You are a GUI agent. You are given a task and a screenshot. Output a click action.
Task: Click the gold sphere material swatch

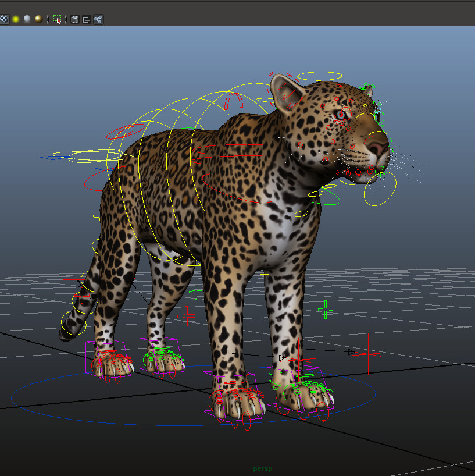tap(39, 19)
